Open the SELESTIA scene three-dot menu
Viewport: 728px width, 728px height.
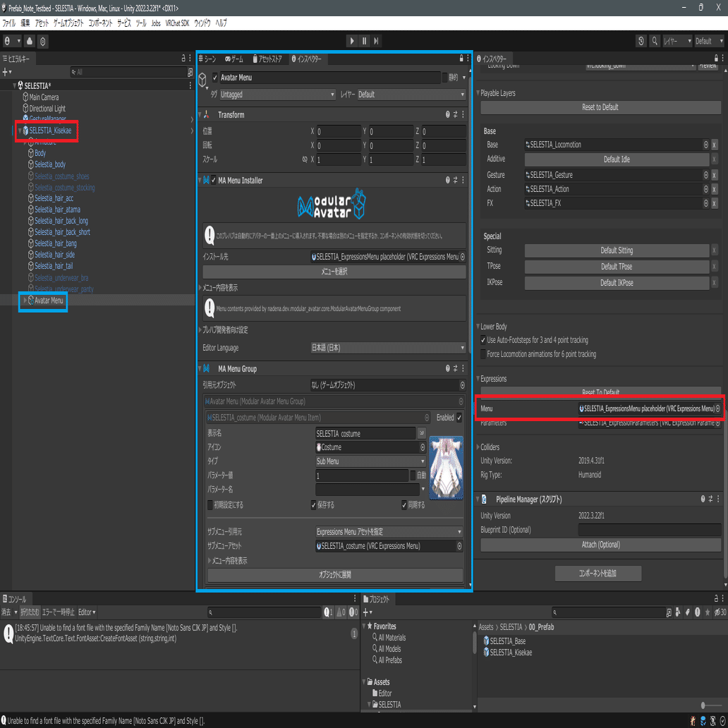tap(190, 85)
